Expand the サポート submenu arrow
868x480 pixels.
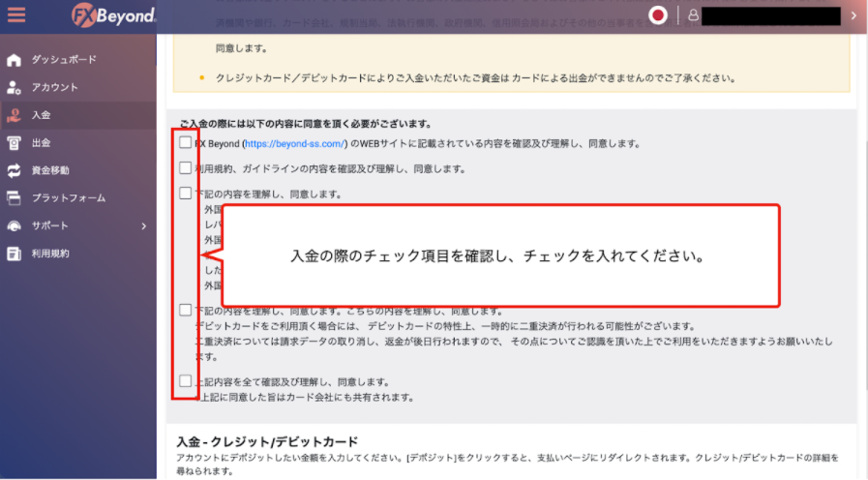[144, 225]
